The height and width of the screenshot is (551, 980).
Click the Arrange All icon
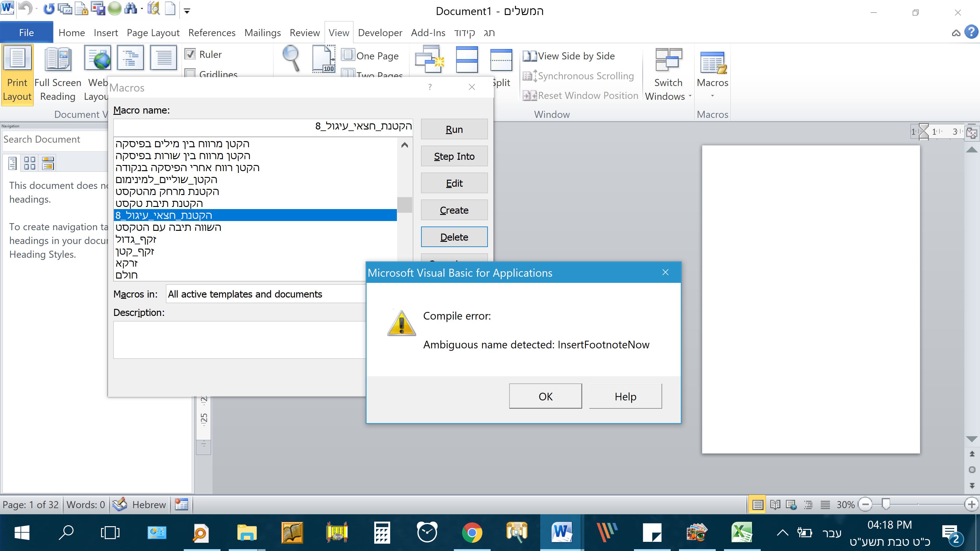point(466,59)
